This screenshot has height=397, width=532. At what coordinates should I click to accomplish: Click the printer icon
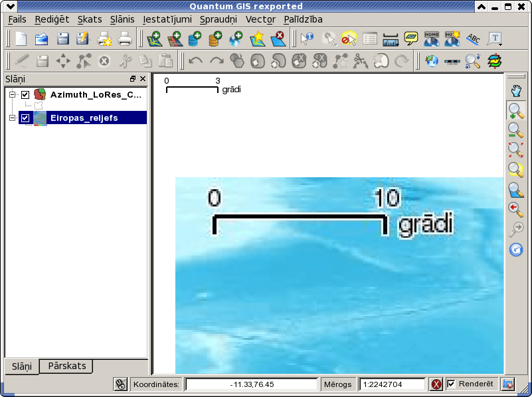[125, 39]
